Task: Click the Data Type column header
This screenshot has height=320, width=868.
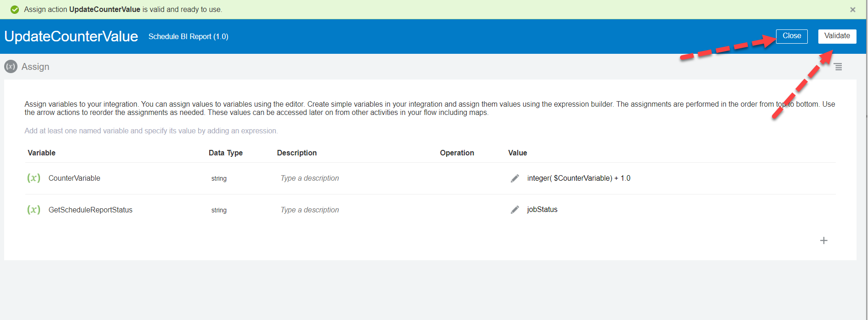Action: pos(225,153)
